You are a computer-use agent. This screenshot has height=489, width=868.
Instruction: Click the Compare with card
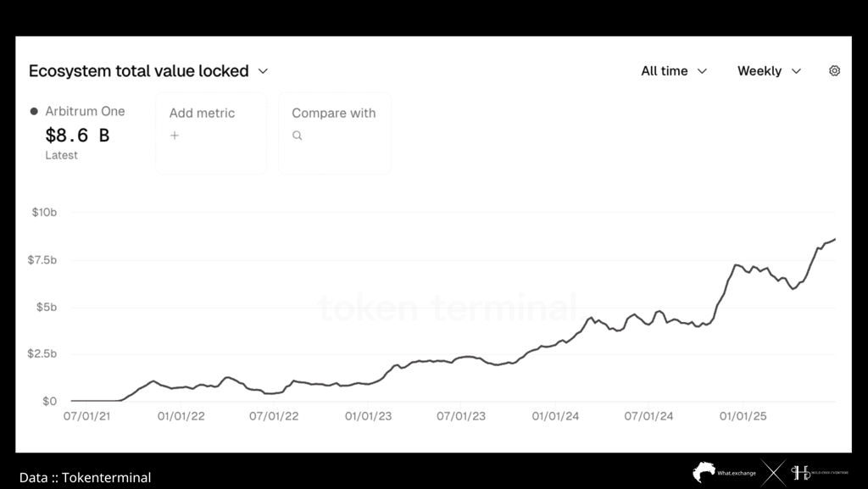[x=334, y=133]
